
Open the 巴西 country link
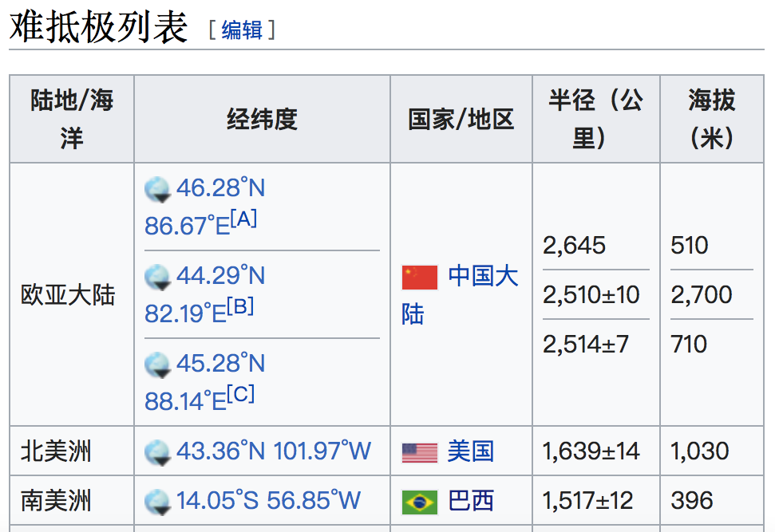470,501
